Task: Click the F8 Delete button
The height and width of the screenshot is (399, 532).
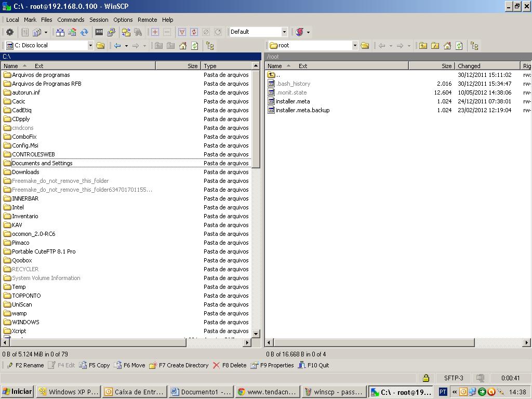Action: (x=230, y=365)
